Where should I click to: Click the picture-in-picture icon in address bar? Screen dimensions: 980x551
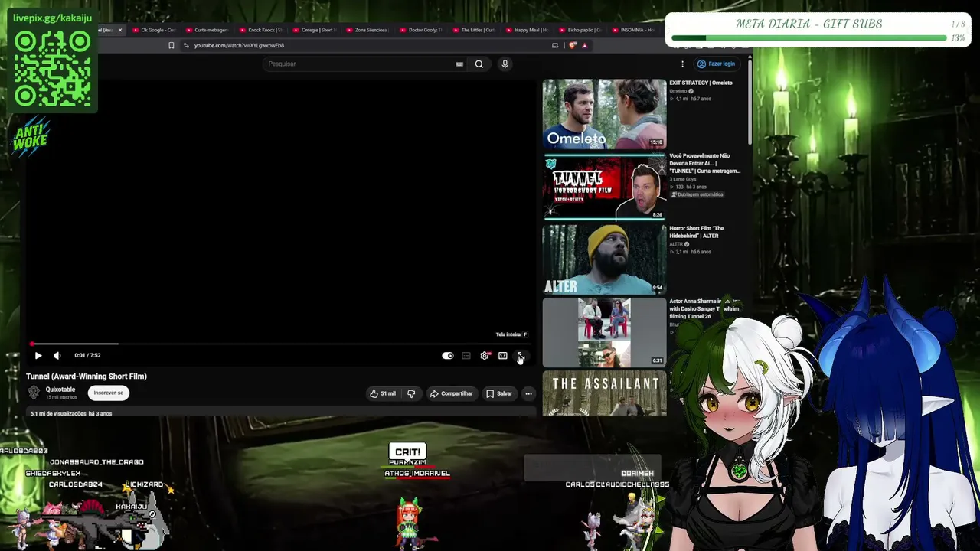[x=555, y=45]
